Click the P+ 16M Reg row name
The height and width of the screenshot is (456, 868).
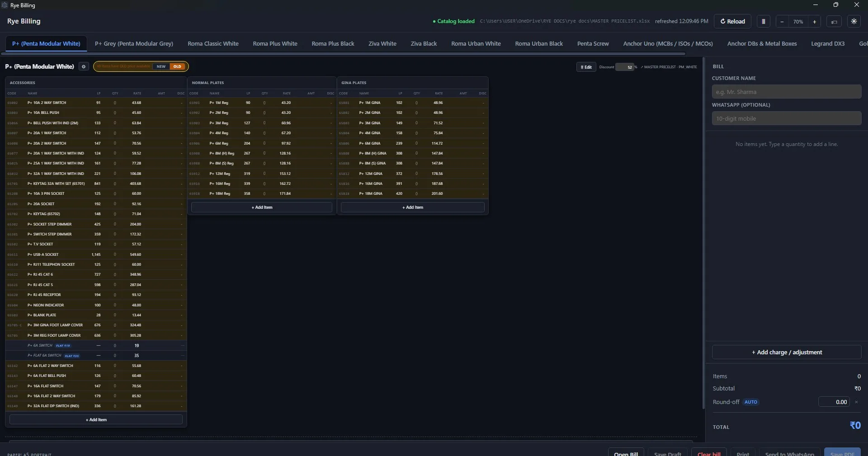click(220, 183)
